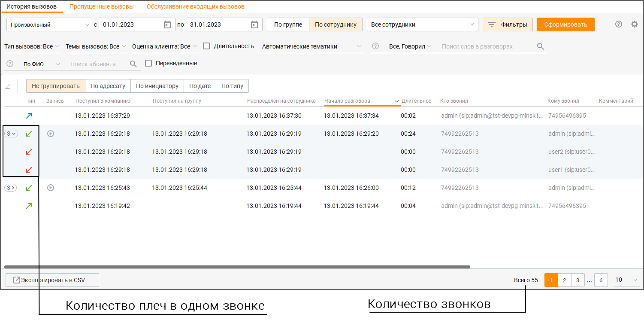Open the Фильтры panel
Viewport: 644px width, 326px height.
coord(508,24)
